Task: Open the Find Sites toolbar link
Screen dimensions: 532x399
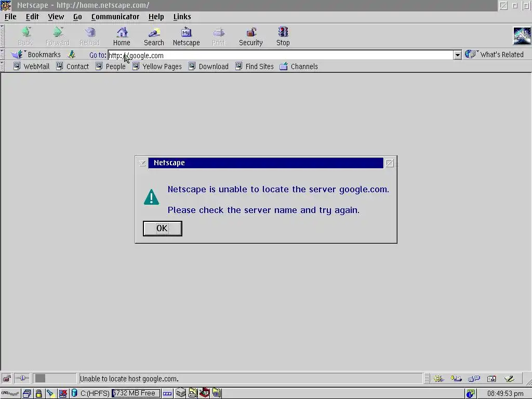Action: pyautogui.click(x=255, y=66)
